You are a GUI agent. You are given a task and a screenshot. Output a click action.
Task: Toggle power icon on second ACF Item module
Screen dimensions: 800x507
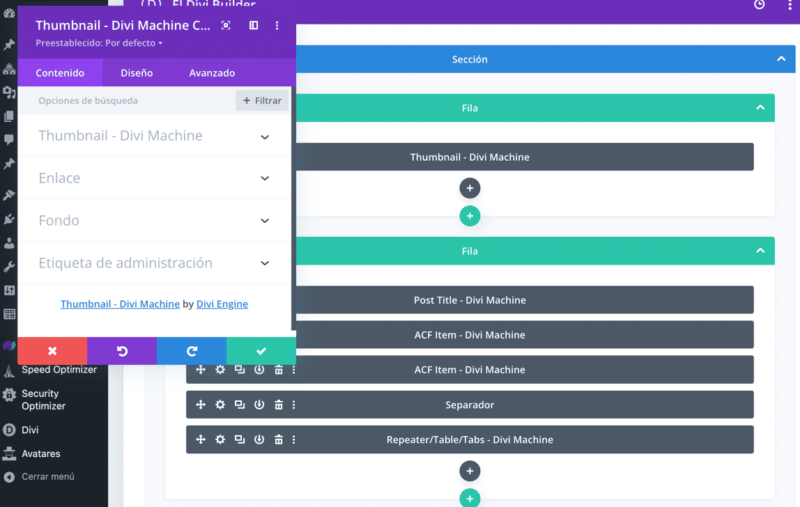(x=259, y=370)
